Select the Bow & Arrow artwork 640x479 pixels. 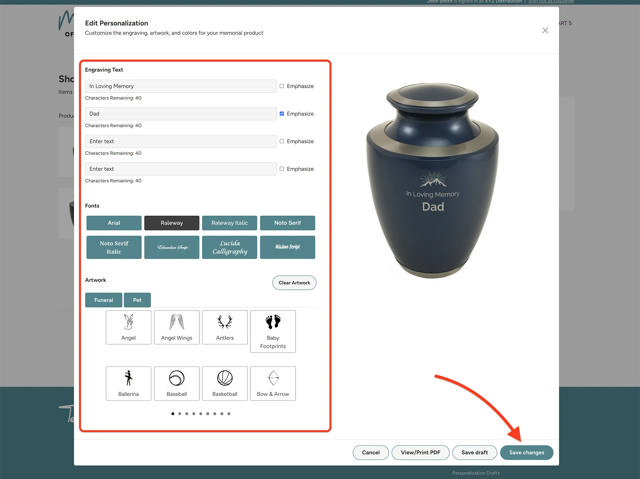273,384
